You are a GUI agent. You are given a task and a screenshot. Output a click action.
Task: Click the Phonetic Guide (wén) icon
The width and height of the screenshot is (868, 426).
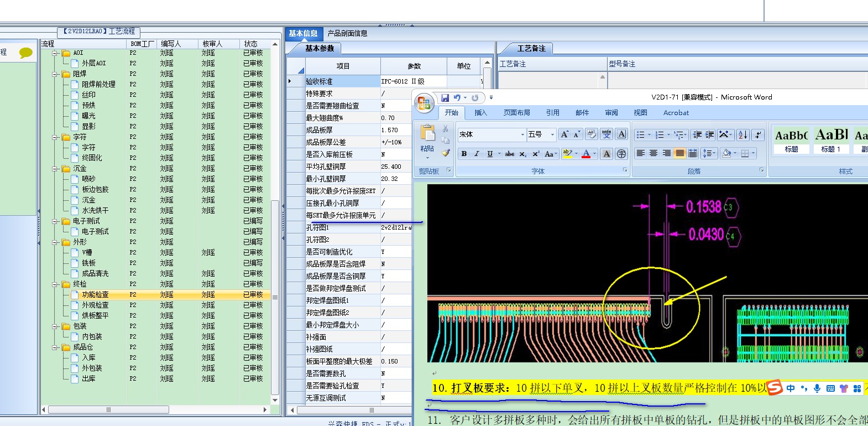pos(606,134)
